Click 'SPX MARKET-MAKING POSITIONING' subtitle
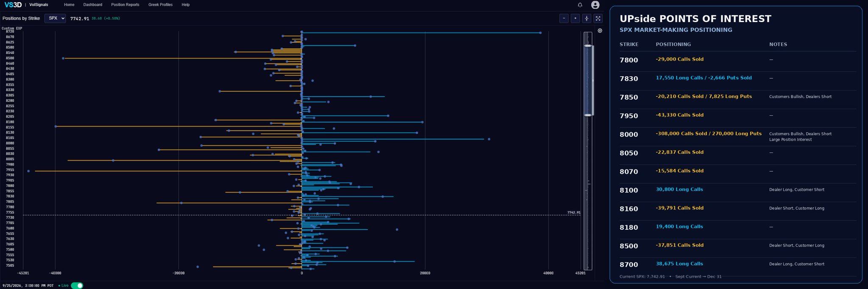The height and width of the screenshot is (289, 868). 676,30
